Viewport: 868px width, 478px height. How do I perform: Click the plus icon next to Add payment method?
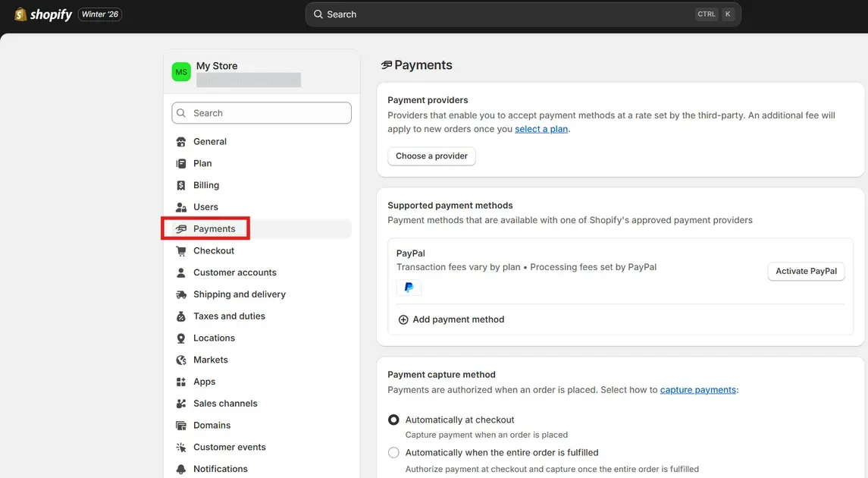tap(403, 319)
